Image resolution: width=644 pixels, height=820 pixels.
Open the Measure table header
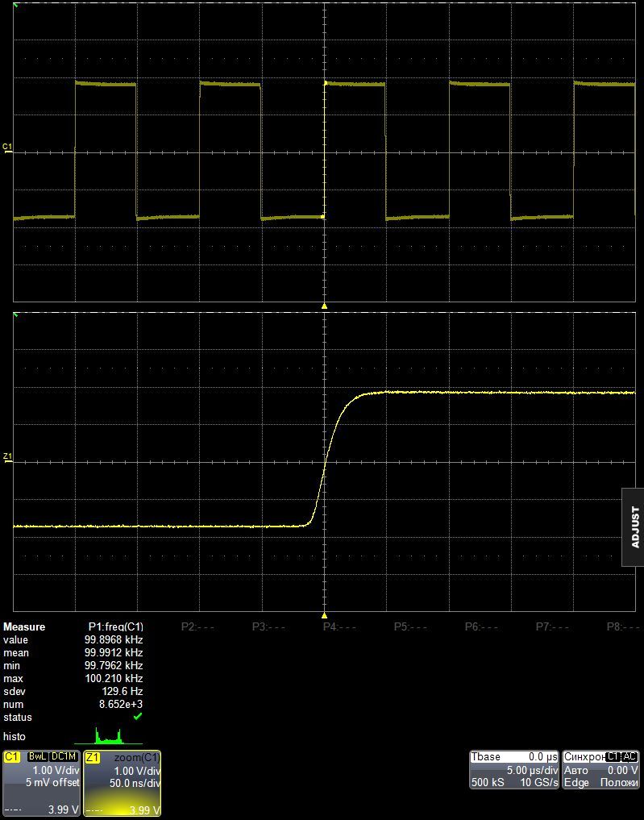[x=24, y=626]
